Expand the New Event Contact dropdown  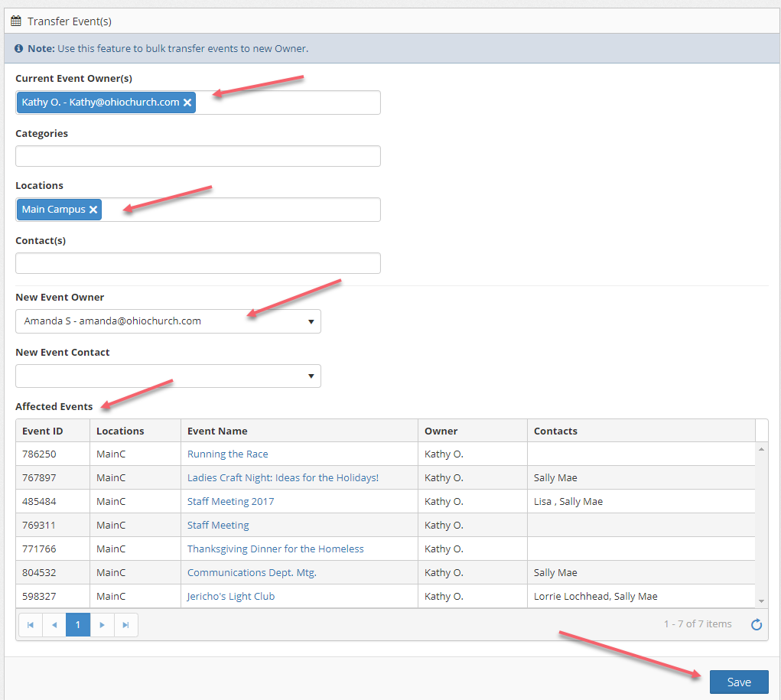[x=168, y=376]
